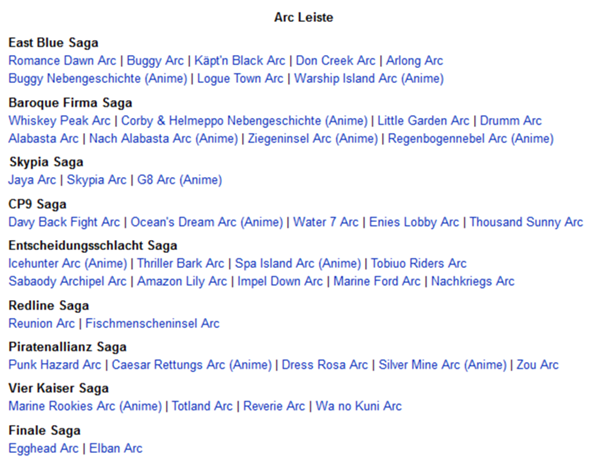Open the Skypia Arc link
Image resolution: width=590 pixels, height=461 pixels.
[96, 180]
